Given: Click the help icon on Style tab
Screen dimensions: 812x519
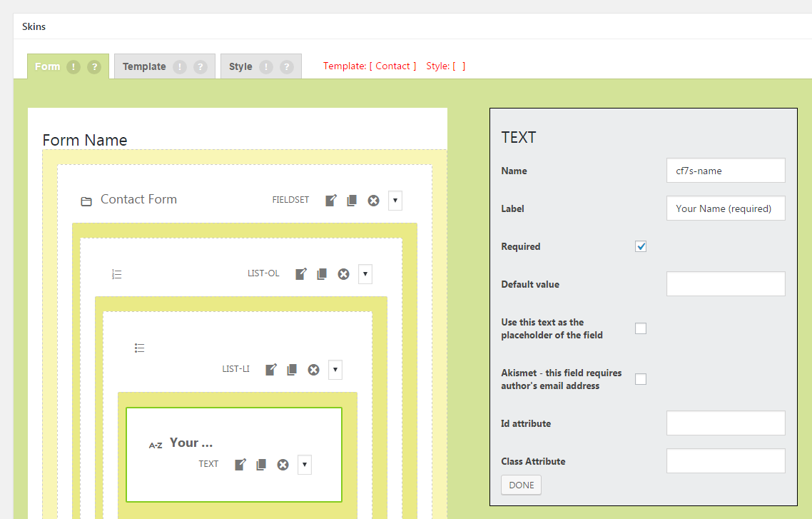Looking at the screenshot, I should click(x=286, y=67).
